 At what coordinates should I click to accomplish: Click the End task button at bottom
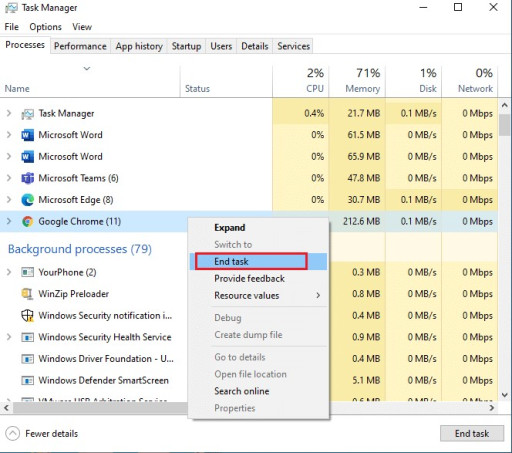click(472, 433)
